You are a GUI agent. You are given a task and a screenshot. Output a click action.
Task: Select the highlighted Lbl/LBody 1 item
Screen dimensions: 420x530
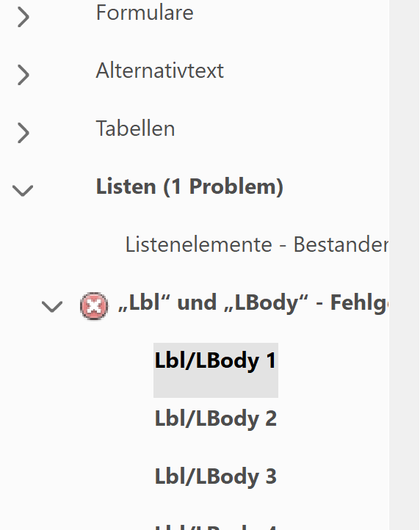(216, 370)
